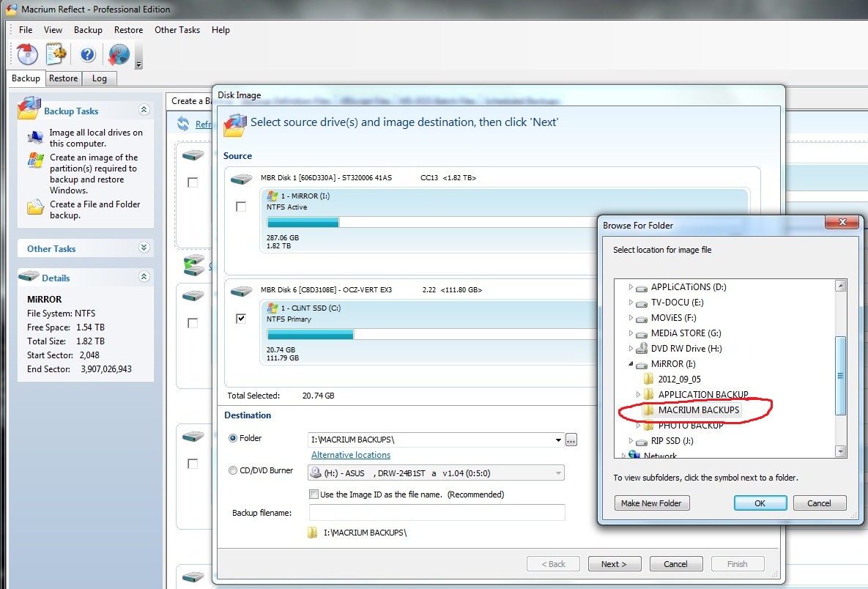The height and width of the screenshot is (589, 868).
Task: Click the Windows partition image task icon
Action: point(35,161)
